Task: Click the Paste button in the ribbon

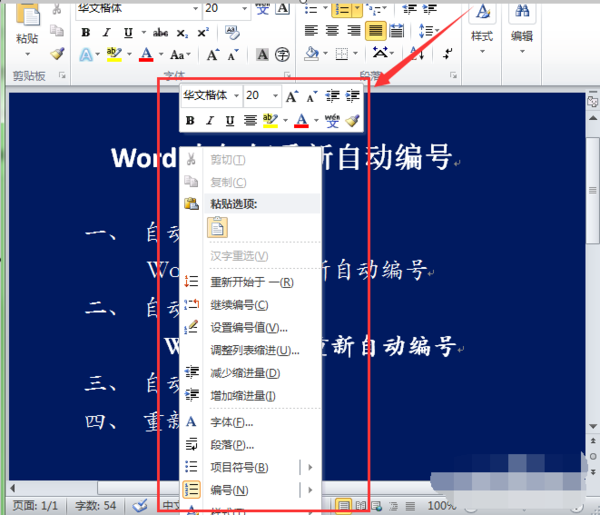Action: 27,29
